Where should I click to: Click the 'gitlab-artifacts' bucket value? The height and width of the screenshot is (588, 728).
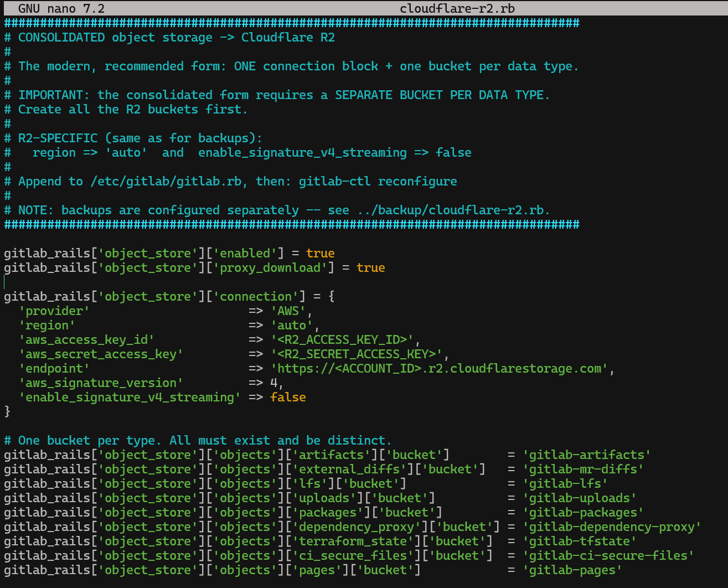(587, 455)
